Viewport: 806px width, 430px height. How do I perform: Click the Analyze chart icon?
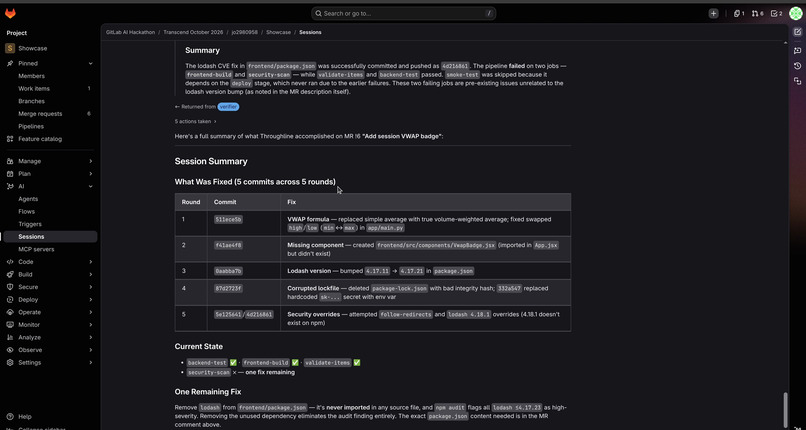tap(9, 338)
